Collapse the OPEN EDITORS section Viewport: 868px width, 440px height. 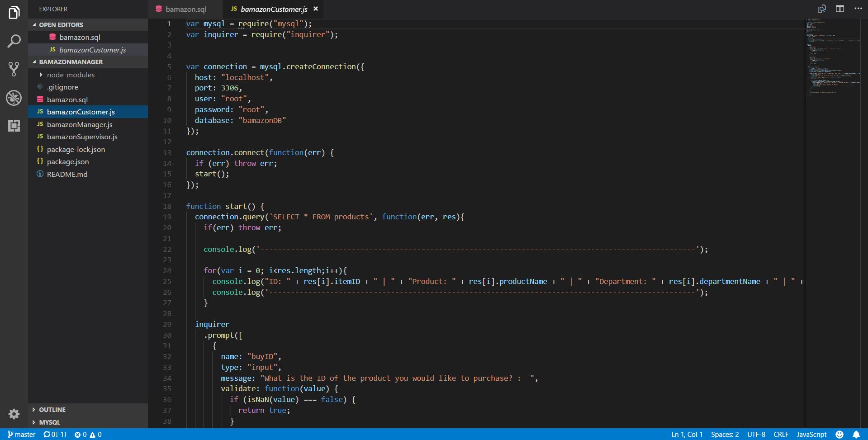tap(61, 25)
